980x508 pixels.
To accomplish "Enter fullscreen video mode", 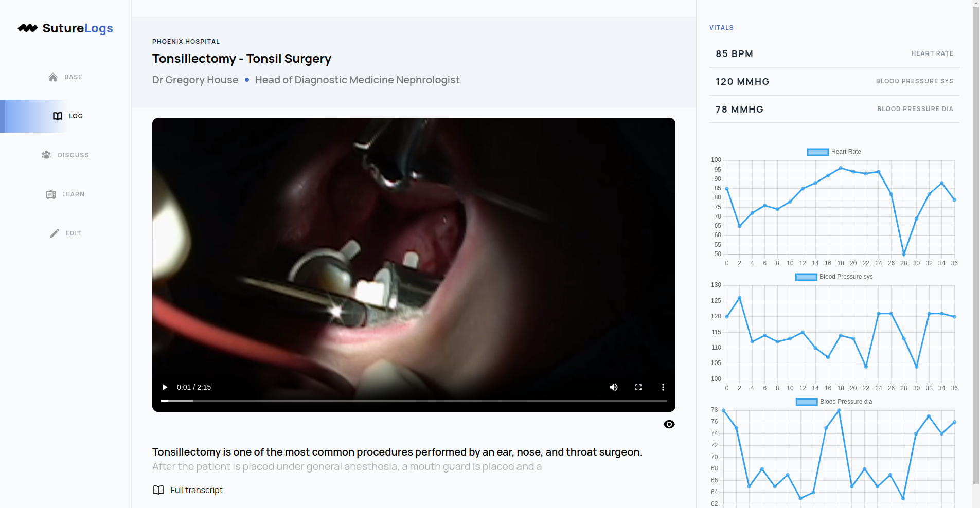I will point(638,387).
